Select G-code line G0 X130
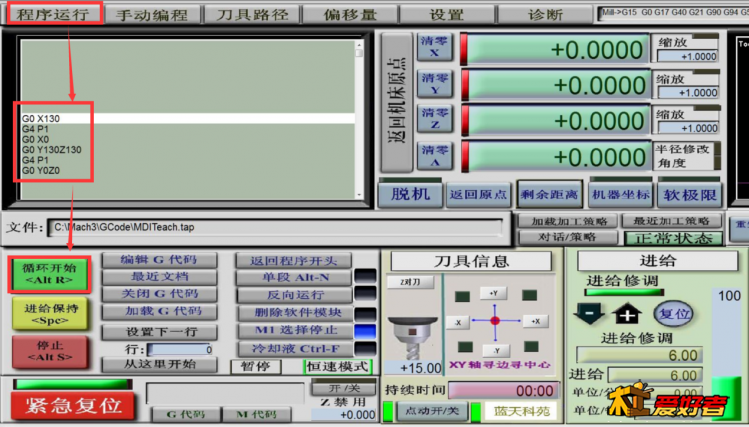Screen dimensions: 749x427 click(188, 118)
